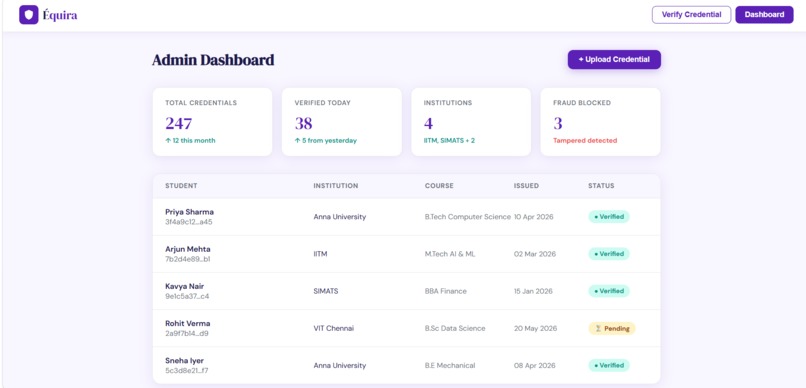Click hash 5c3d8e21...f7
The width and height of the screenshot is (806, 388).
tap(187, 371)
